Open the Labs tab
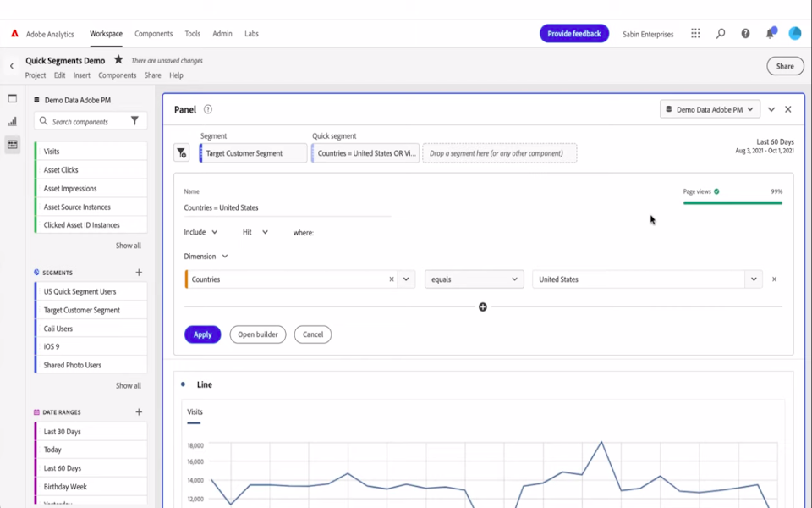 251,34
